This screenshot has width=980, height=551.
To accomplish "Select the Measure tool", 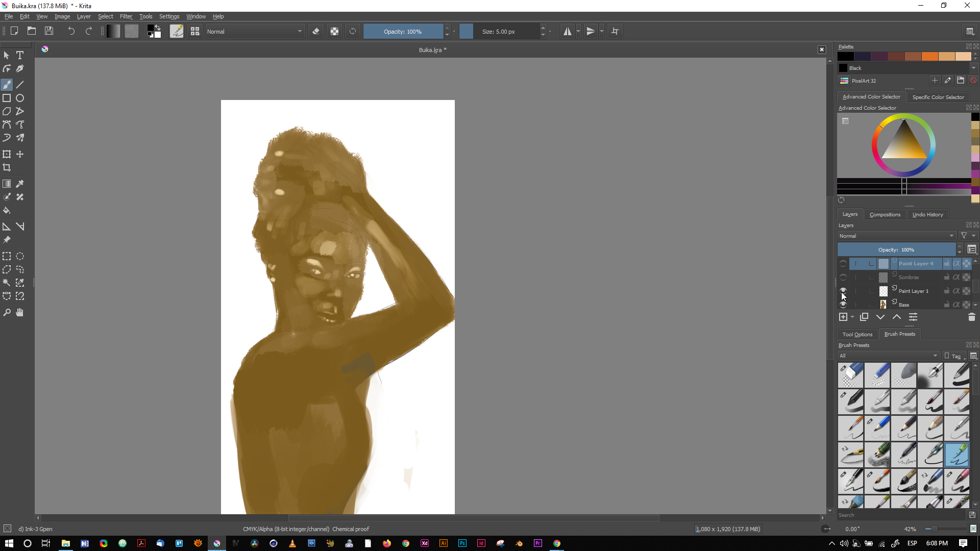I will click(7, 227).
